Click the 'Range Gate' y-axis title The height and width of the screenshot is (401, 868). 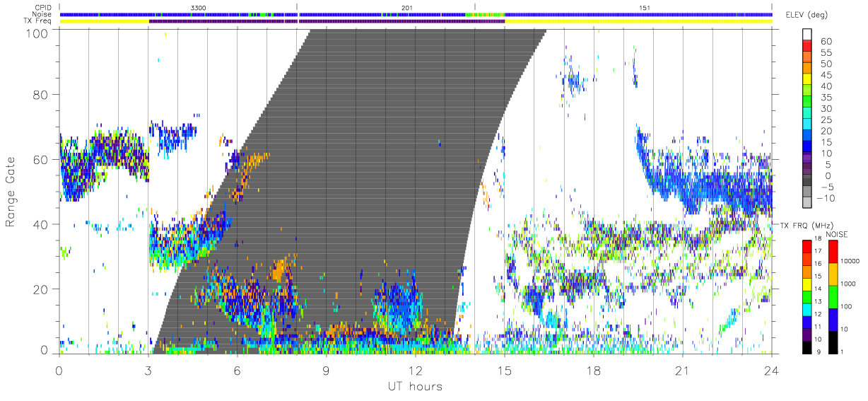coord(11,192)
